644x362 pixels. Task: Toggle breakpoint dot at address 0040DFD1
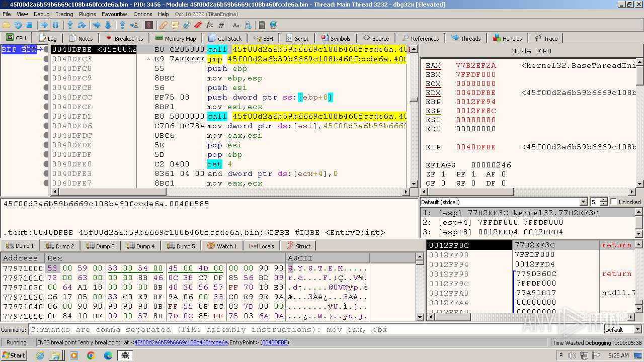pos(46,116)
